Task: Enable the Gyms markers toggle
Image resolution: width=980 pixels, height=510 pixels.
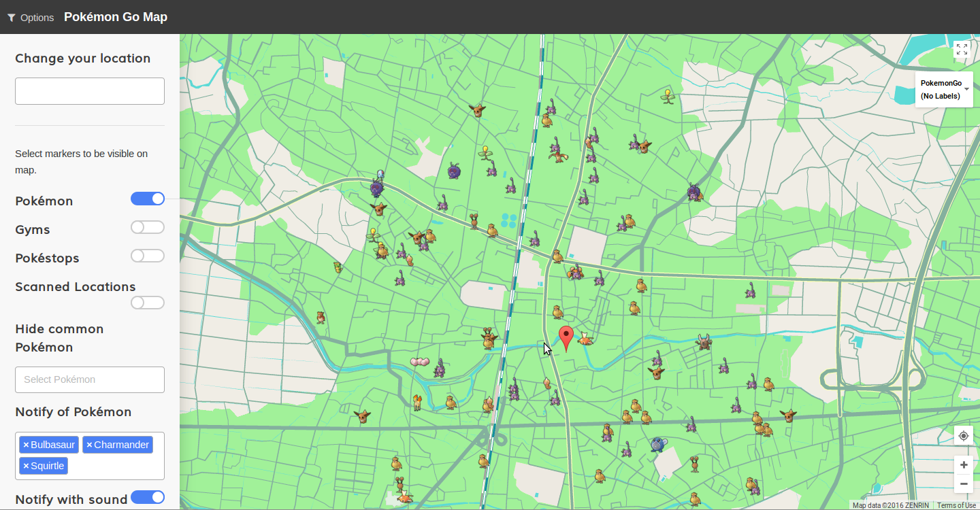Action: 148,227
